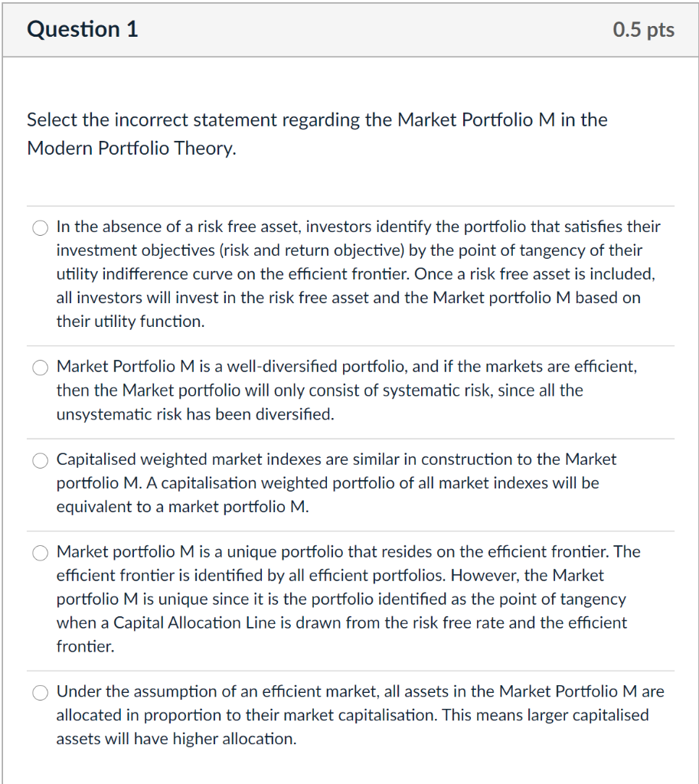
Task: Click the 0.5 pts label
Action: 643,30
